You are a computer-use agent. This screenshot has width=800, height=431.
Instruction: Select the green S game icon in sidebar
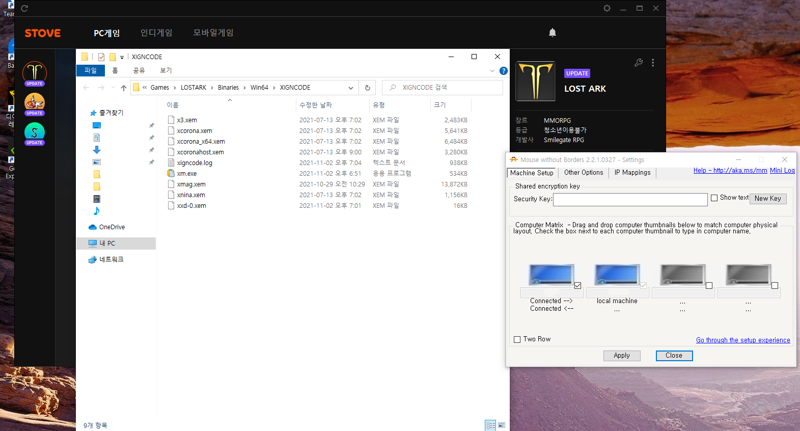click(x=35, y=134)
